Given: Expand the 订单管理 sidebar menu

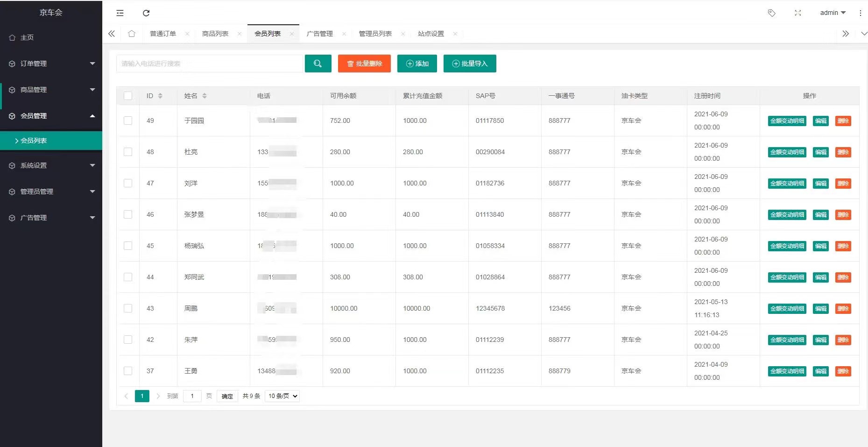Looking at the screenshot, I should (51, 64).
